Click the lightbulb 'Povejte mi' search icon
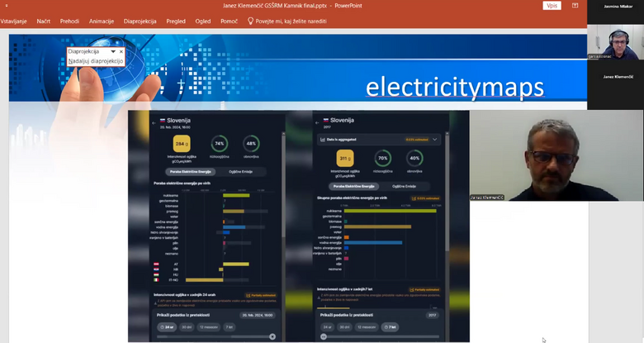Viewport: 644px width, 343px height. coord(251,21)
